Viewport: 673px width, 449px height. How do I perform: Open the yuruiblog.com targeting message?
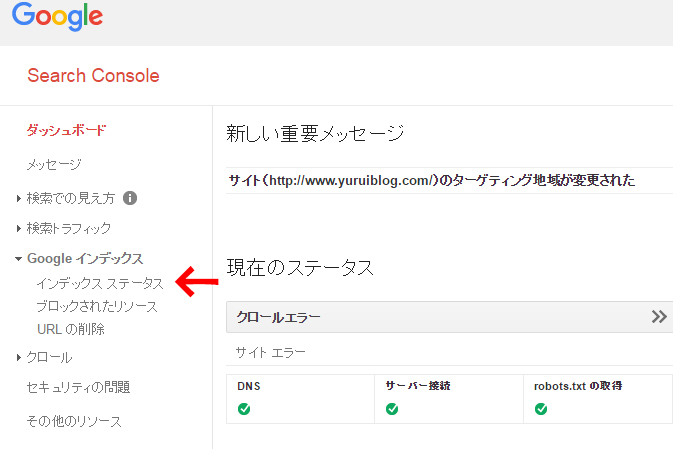(x=432, y=180)
